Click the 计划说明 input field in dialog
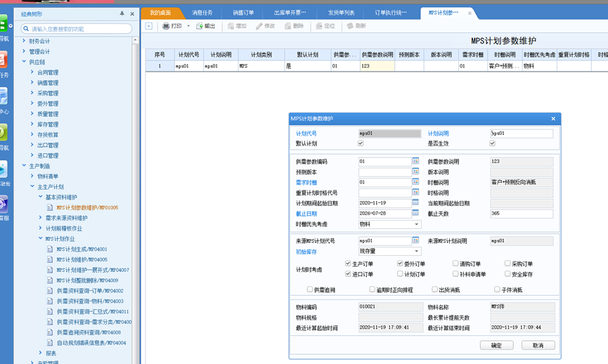The height and width of the screenshot is (364, 608). 522,134
